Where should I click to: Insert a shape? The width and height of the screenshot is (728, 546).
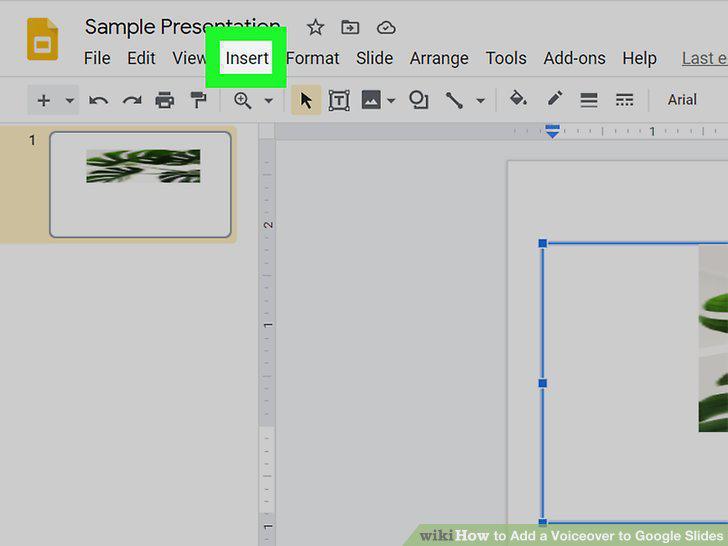point(418,100)
